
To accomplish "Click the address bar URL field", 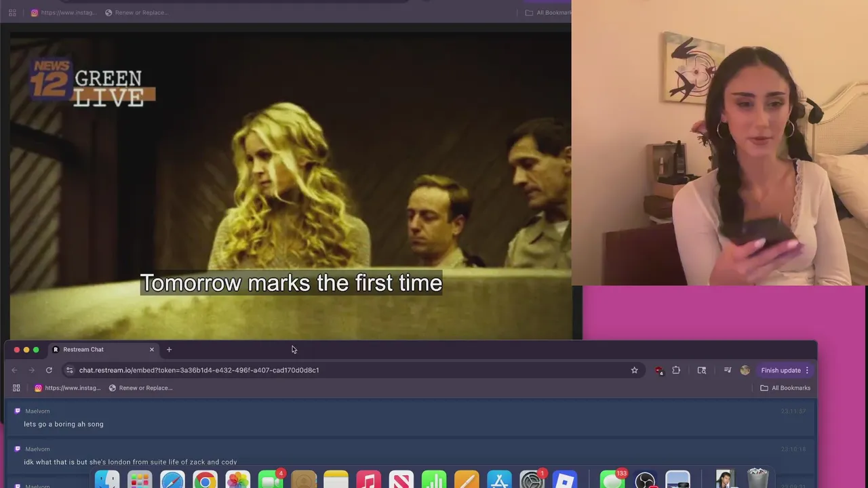I will click(x=353, y=370).
